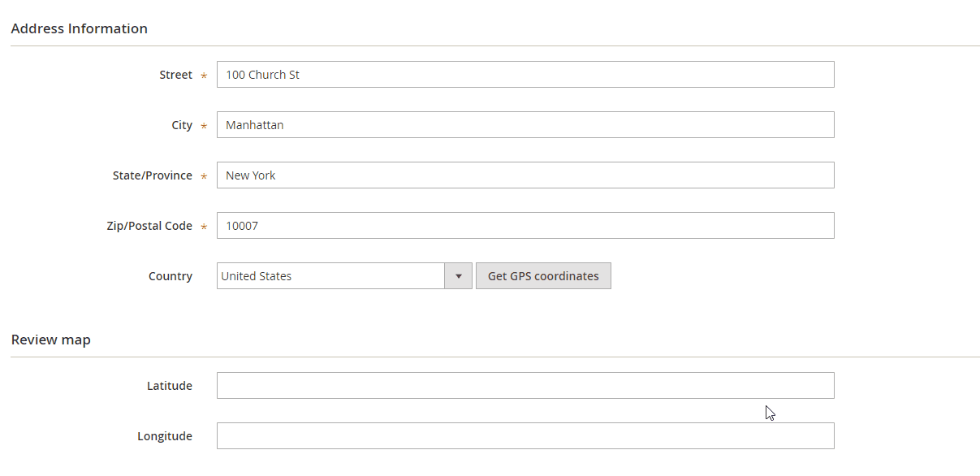
Task: Click the Longitude label
Action: tap(166, 435)
